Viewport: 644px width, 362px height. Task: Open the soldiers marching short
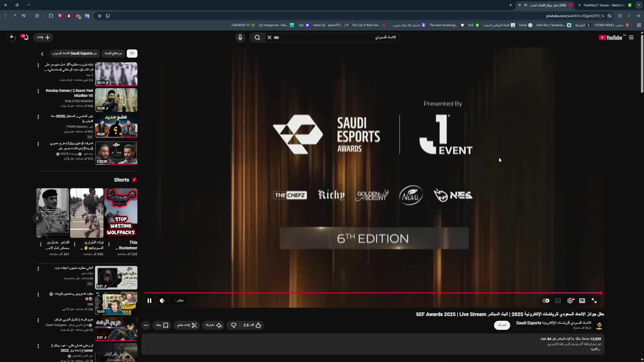[87, 213]
